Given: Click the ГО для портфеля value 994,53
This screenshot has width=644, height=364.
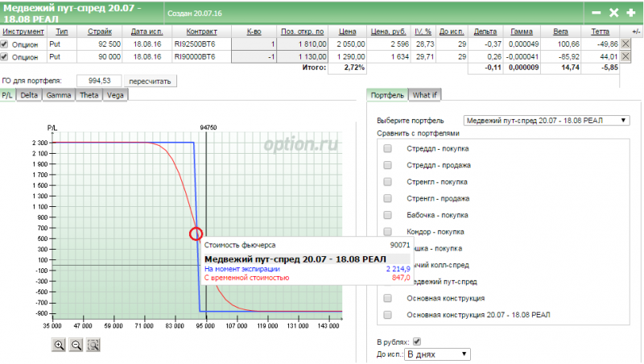Looking at the screenshot, I should (99, 81).
